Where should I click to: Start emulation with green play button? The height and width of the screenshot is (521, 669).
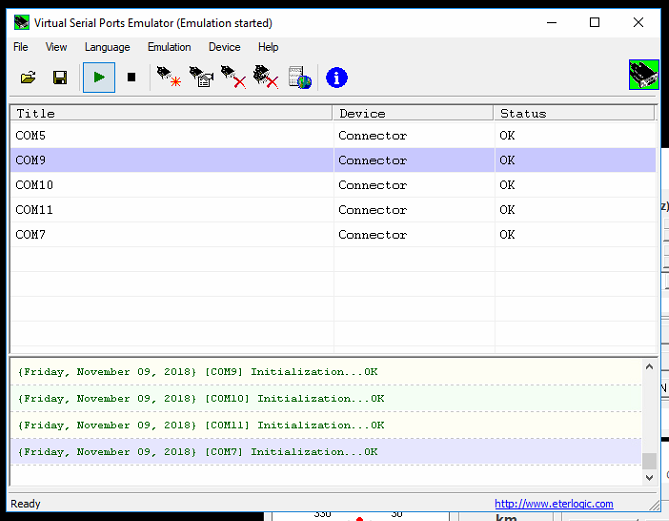click(x=99, y=77)
